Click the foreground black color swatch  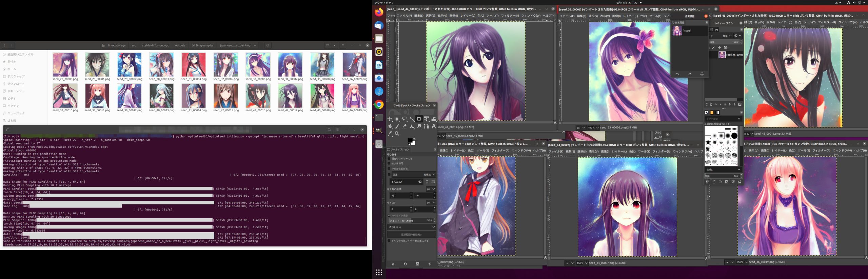[x=410, y=140]
